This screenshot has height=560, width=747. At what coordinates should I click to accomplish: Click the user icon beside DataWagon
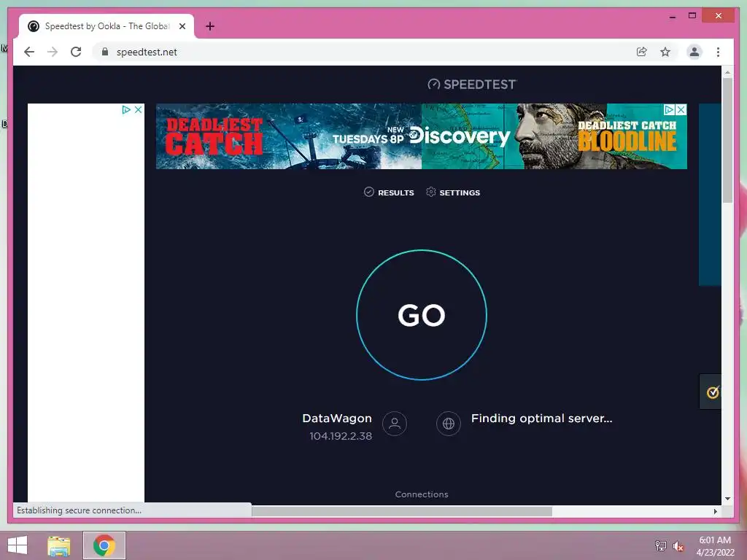click(x=395, y=424)
